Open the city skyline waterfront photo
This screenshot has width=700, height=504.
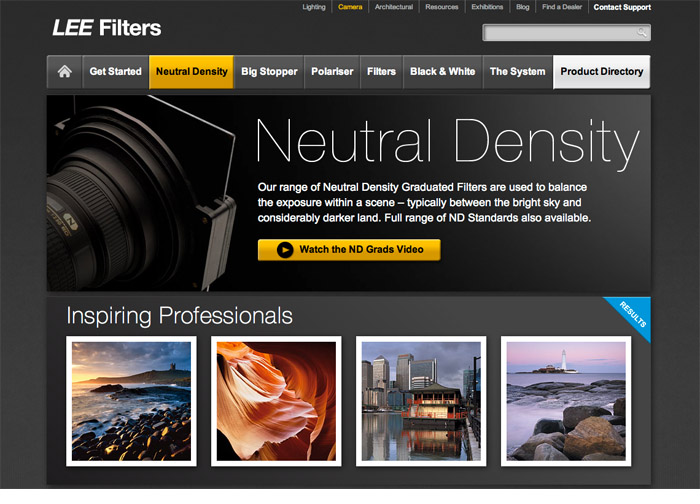(421, 401)
